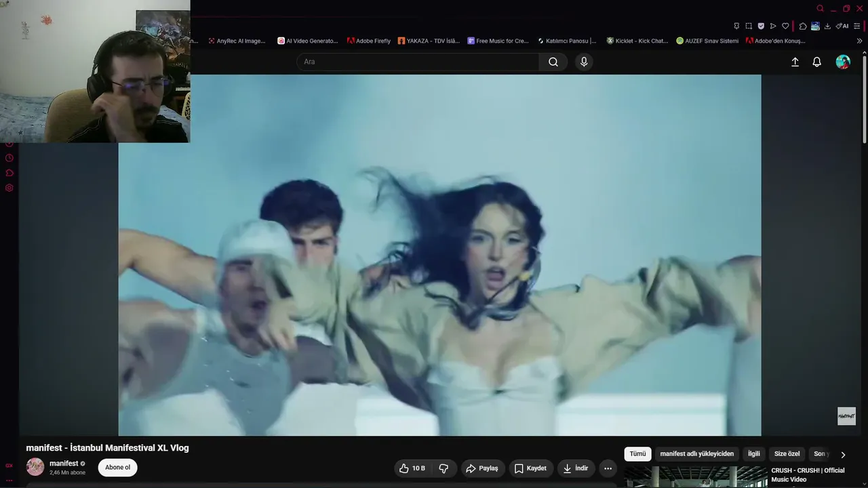Screen dimensions: 868x488
Task: Open browser profile picture icon in toolbar
Action: coord(815,26)
